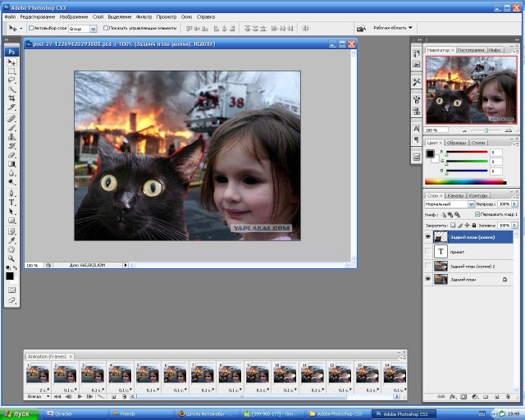The width and height of the screenshot is (525, 420).
Task: Open the Файл menu
Action: coord(10,16)
